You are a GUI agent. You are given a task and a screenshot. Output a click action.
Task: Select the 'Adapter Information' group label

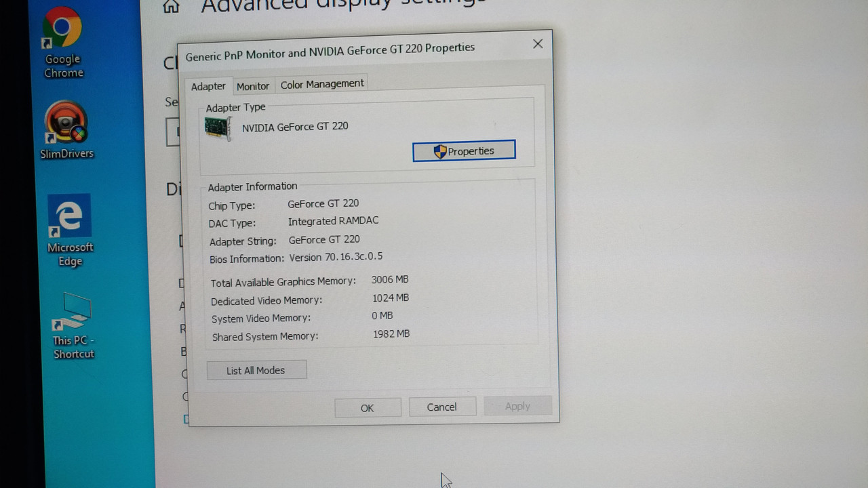pyautogui.click(x=252, y=186)
